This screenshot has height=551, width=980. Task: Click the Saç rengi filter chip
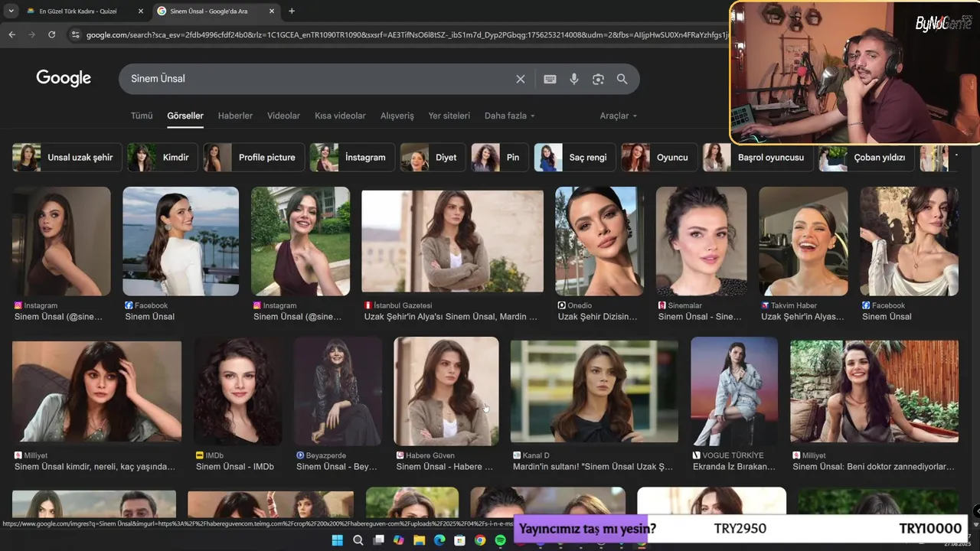point(575,157)
